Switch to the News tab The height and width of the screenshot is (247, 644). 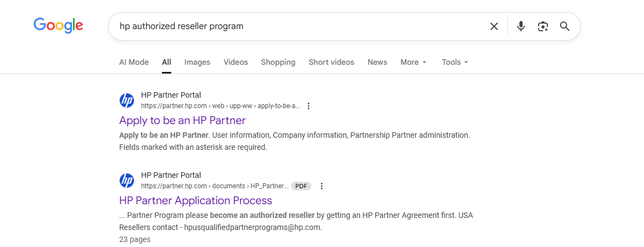click(377, 62)
